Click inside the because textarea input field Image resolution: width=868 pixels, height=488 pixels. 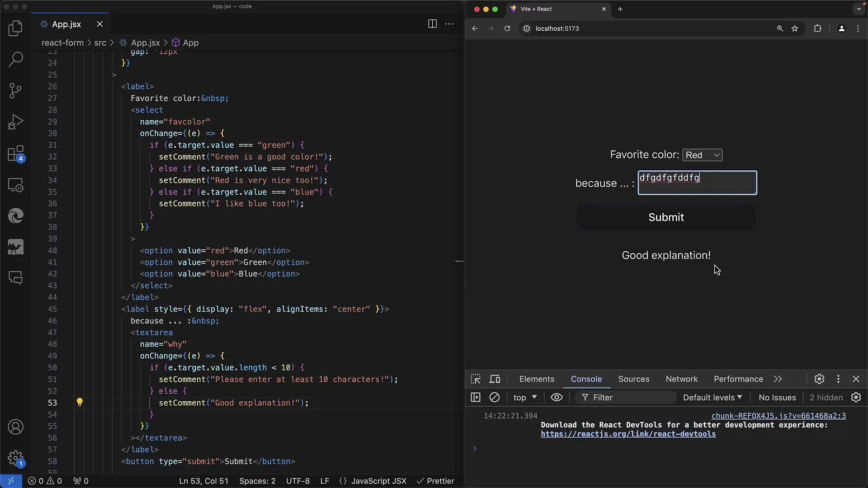click(696, 183)
